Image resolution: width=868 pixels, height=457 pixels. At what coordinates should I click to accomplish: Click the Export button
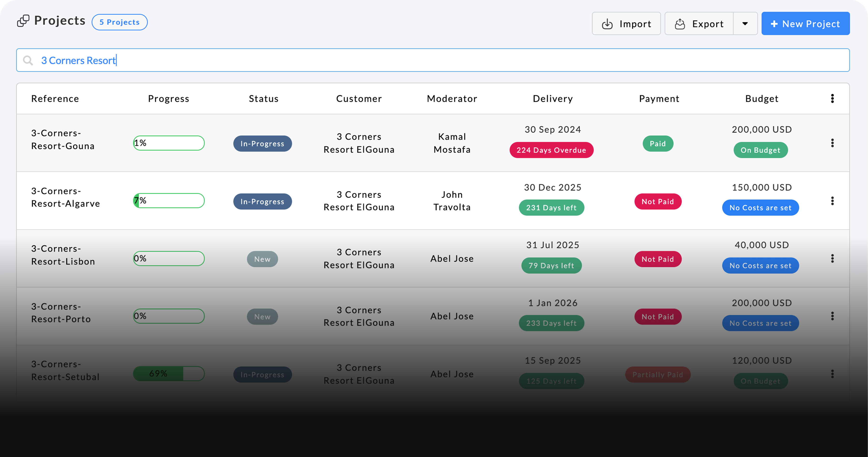point(699,24)
